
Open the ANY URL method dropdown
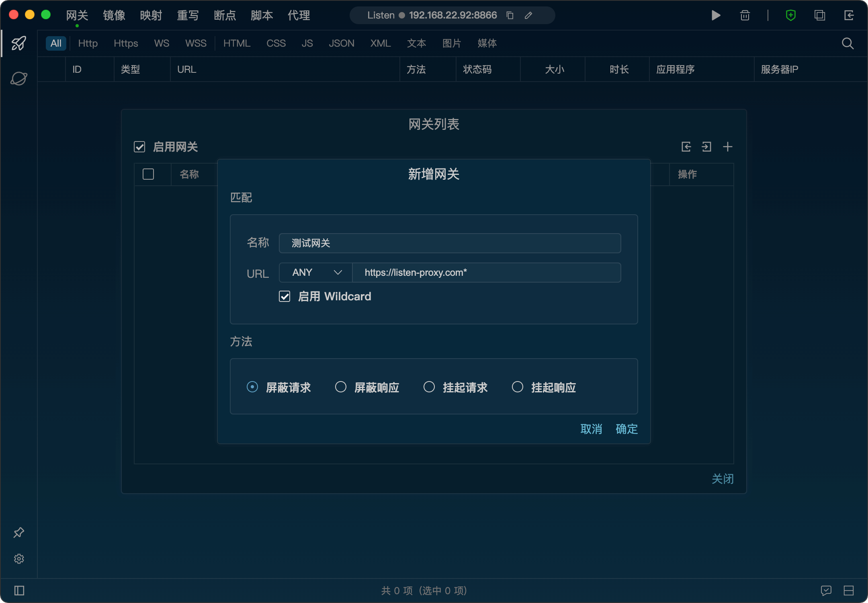coord(316,273)
